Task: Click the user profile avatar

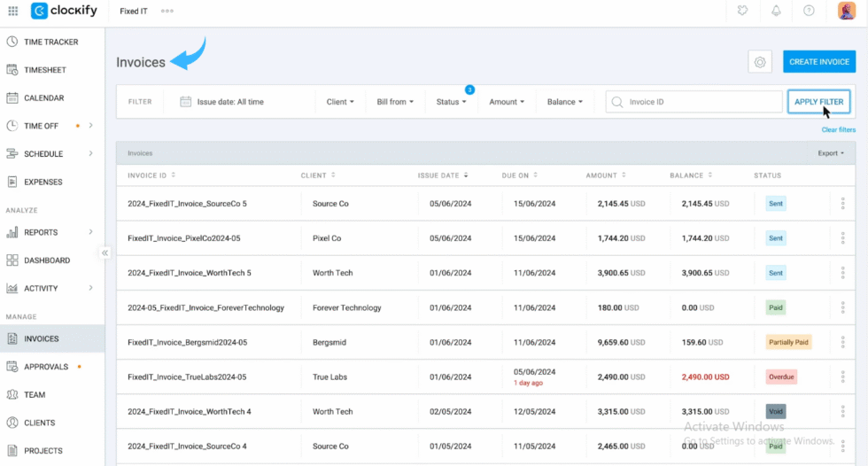Action: [x=846, y=11]
